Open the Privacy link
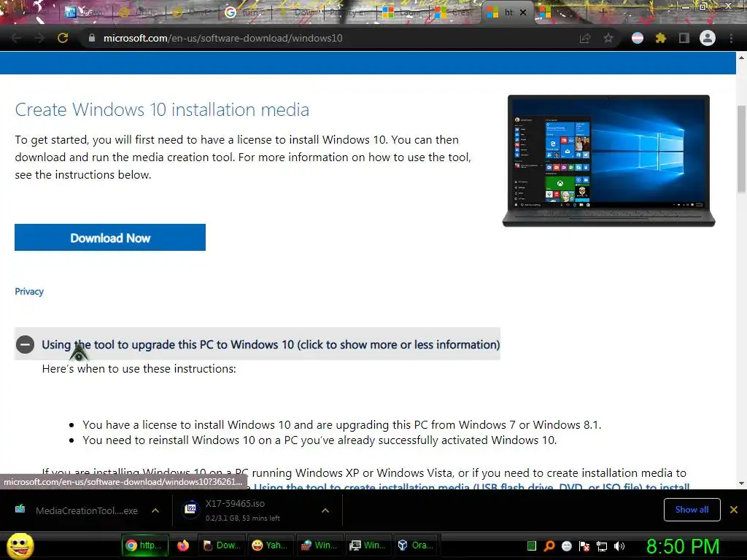 pos(29,292)
